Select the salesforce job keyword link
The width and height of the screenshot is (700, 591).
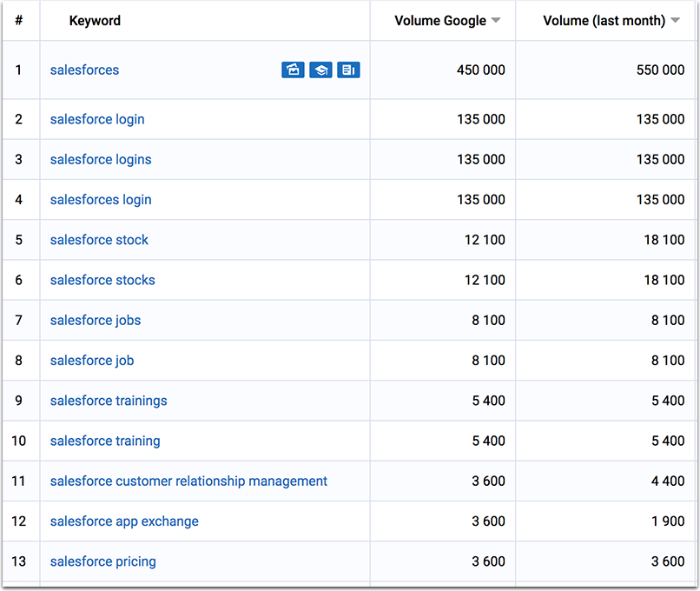click(91, 361)
